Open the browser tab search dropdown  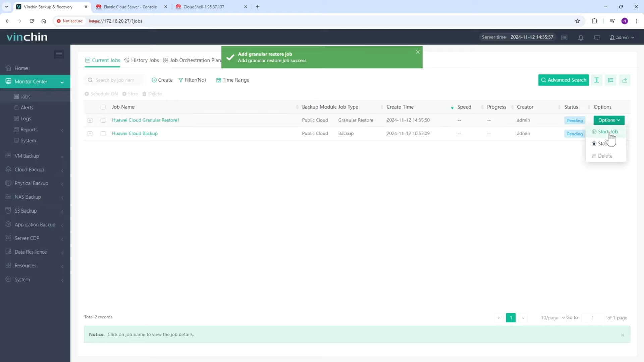click(x=6, y=7)
